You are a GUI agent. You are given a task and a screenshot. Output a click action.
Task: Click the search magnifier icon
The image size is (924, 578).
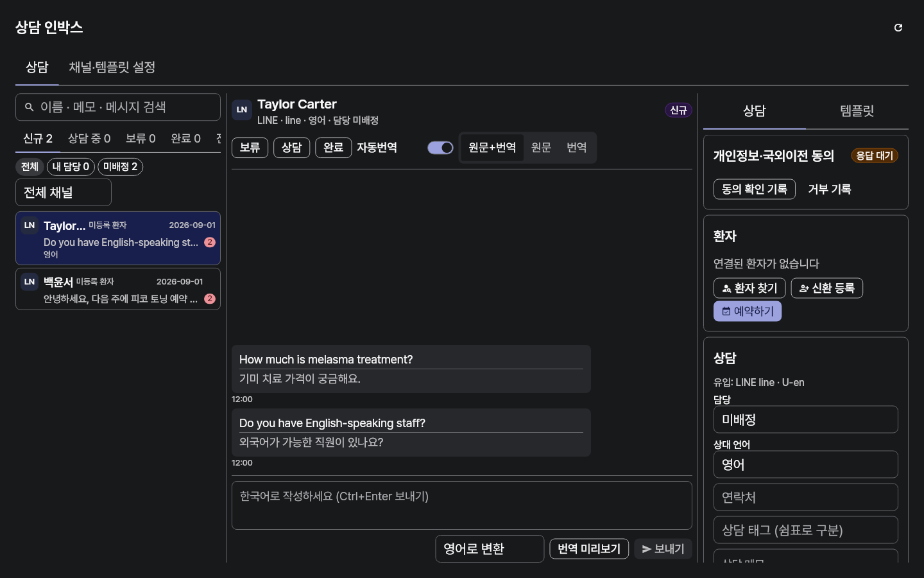click(x=29, y=107)
